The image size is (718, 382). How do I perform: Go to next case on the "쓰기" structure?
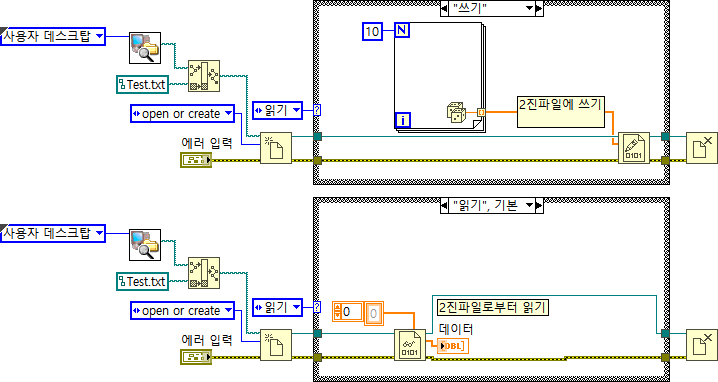pyautogui.click(x=539, y=8)
